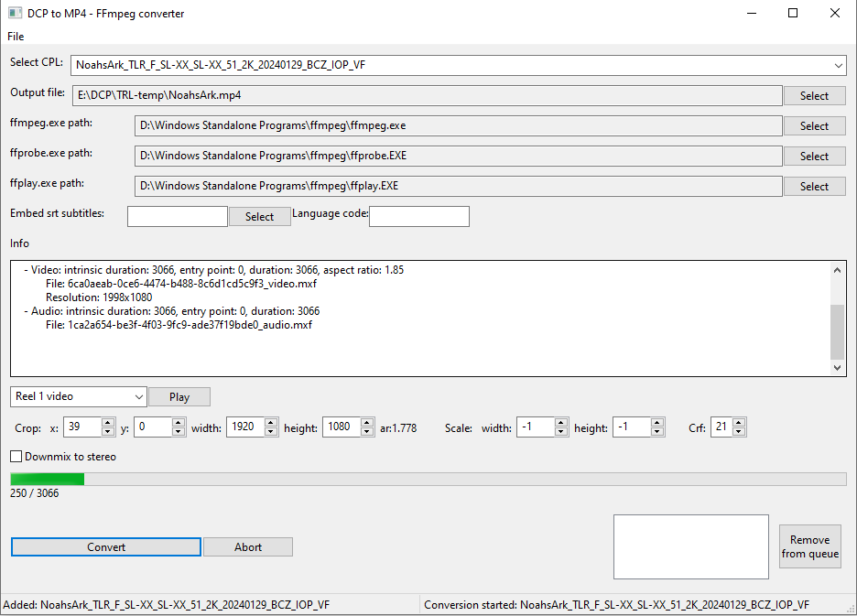The width and height of the screenshot is (857, 616).
Task: Click Select button for ffprobe.exe path
Action: tap(814, 157)
